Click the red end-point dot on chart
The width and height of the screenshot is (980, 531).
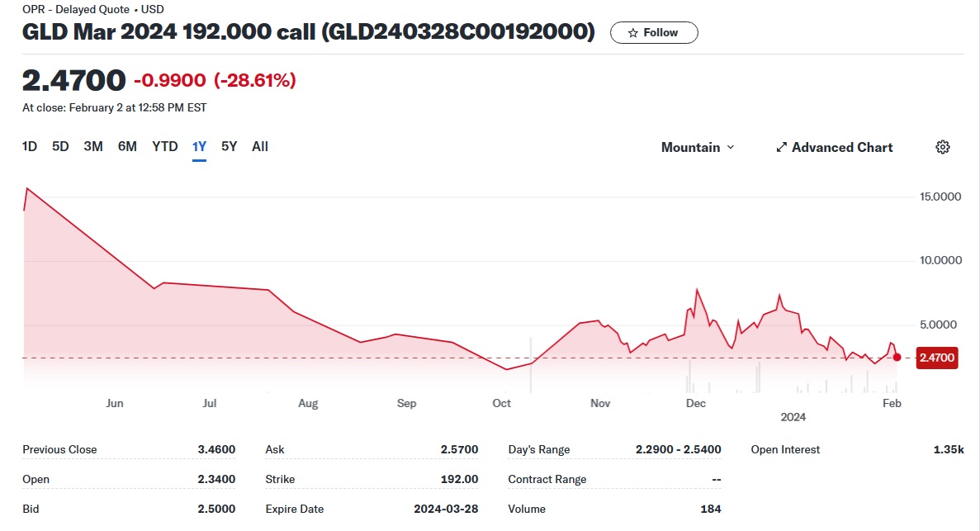(897, 357)
